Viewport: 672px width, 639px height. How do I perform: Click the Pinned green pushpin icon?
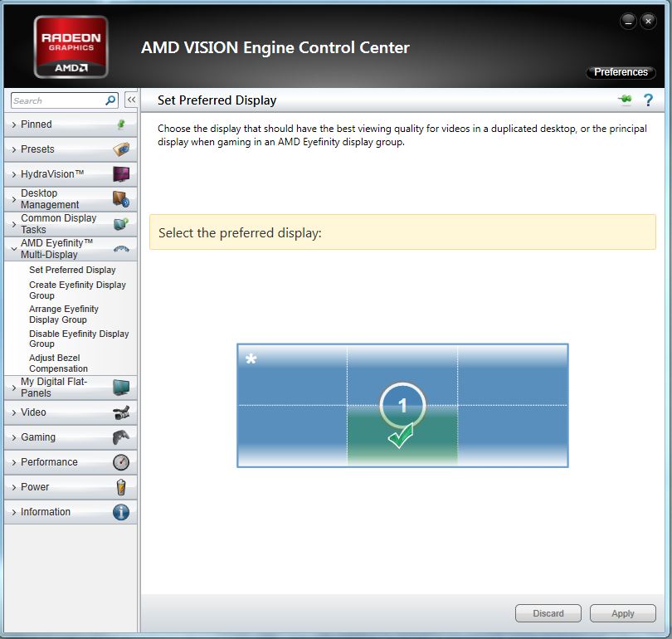point(121,124)
